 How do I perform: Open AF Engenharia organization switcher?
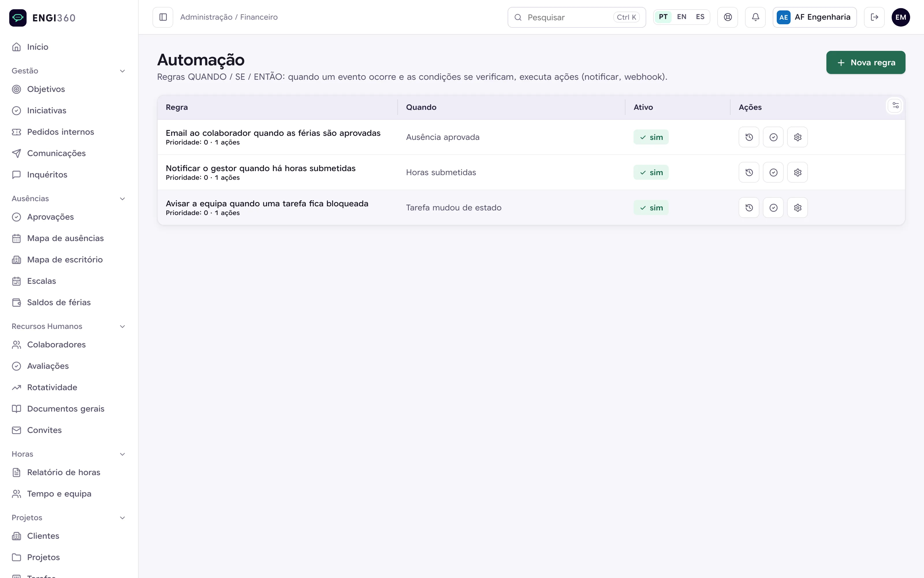pos(814,17)
